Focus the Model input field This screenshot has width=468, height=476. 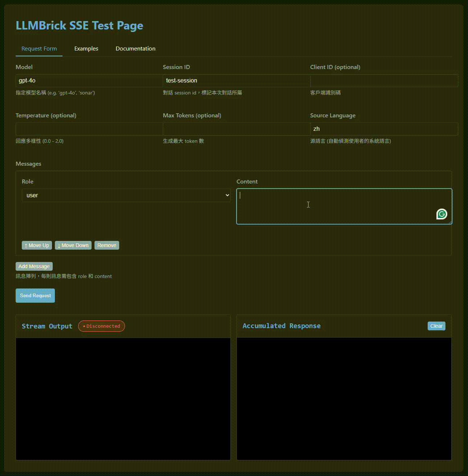click(89, 81)
